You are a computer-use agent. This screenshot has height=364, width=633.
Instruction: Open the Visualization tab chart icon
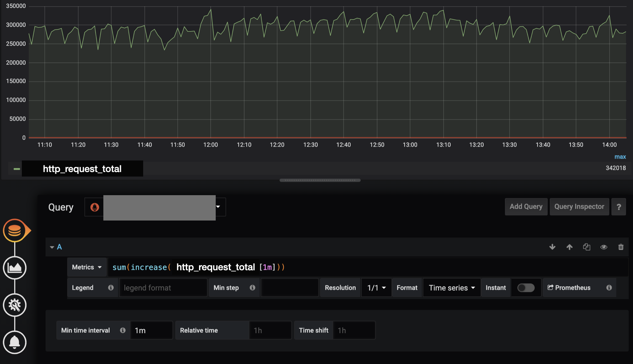click(15, 268)
